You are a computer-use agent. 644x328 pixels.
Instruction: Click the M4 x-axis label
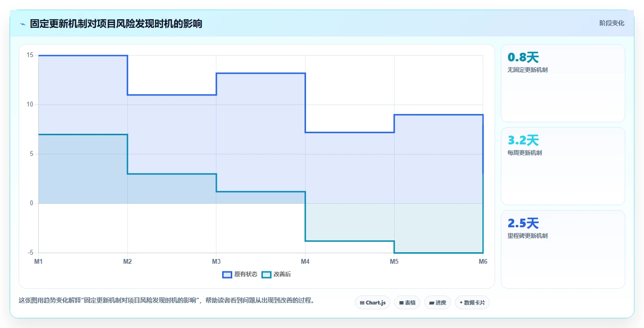305,261
